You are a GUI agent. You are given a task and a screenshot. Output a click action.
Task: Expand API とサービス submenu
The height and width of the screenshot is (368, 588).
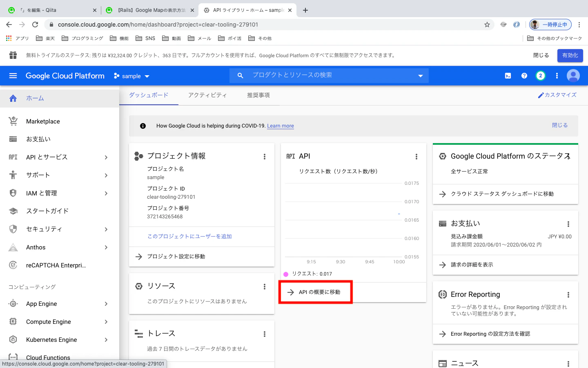click(106, 157)
